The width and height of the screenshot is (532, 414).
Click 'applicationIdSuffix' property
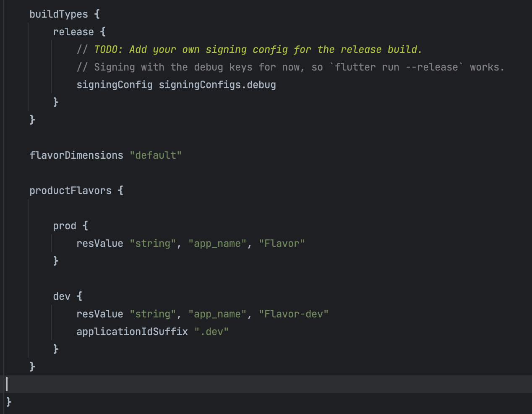tap(132, 332)
